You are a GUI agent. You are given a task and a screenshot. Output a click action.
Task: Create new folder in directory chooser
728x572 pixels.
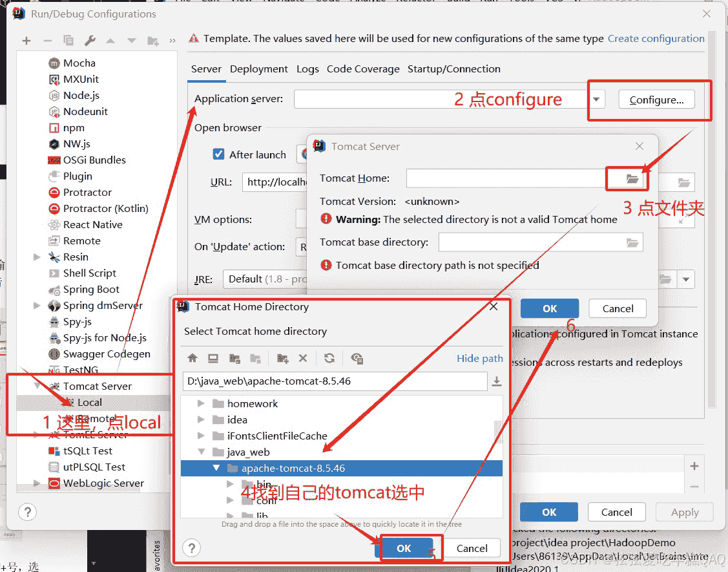click(x=282, y=358)
